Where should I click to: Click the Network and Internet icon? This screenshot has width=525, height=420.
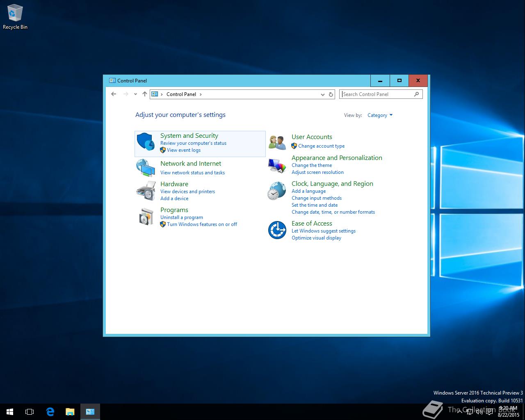coord(146,168)
